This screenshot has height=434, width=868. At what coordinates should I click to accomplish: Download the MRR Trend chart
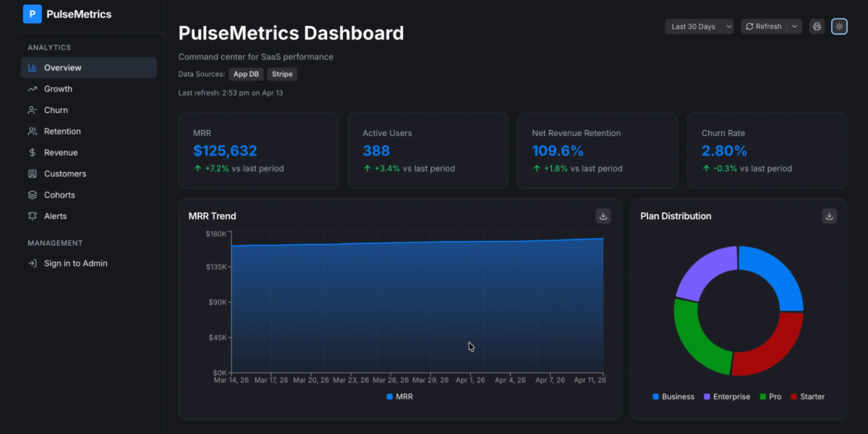[603, 216]
